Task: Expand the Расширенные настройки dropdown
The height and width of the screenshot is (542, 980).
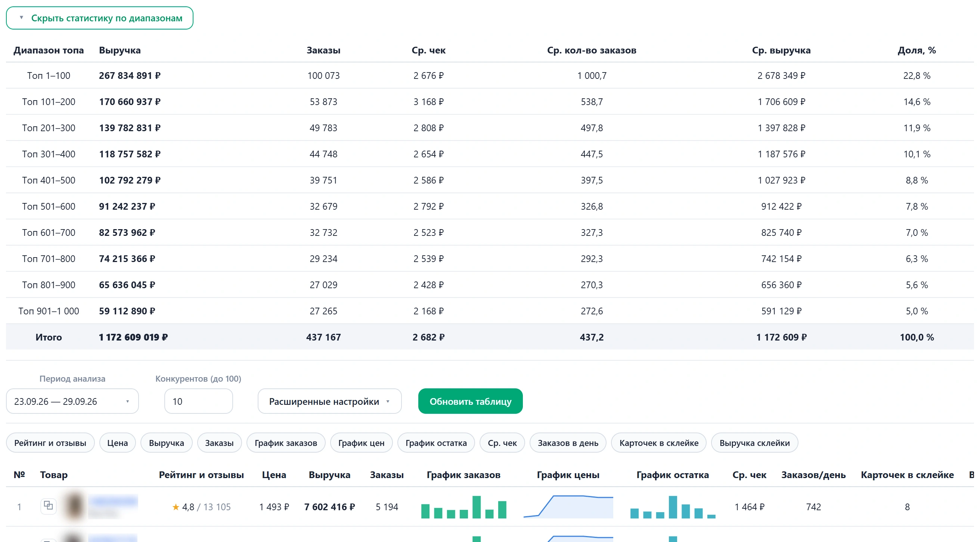Action: (329, 401)
